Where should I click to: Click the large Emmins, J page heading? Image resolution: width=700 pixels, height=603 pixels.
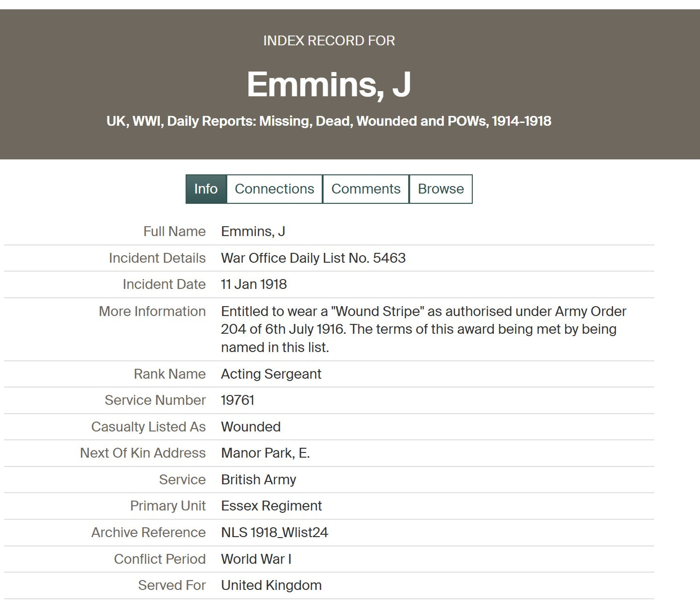[329, 84]
